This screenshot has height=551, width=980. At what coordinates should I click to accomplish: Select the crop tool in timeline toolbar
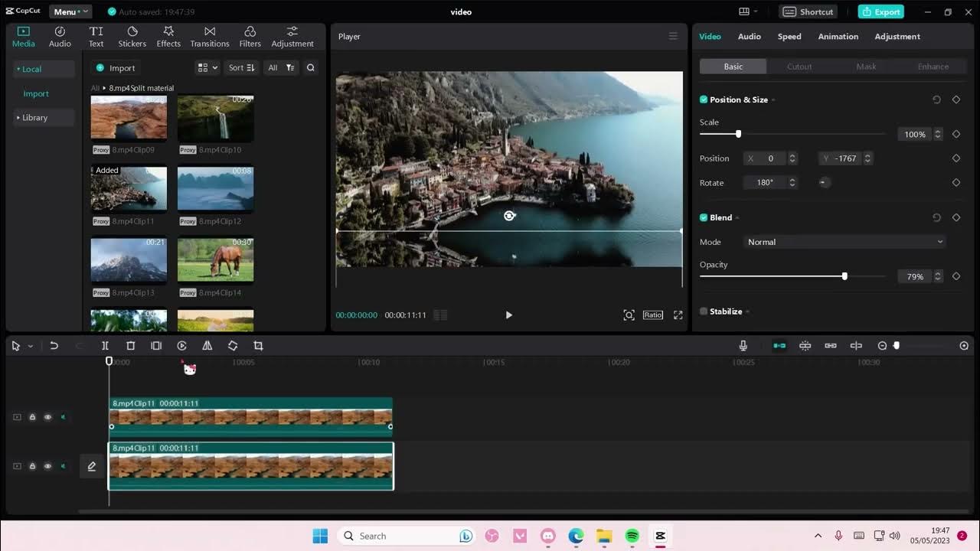(258, 346)
